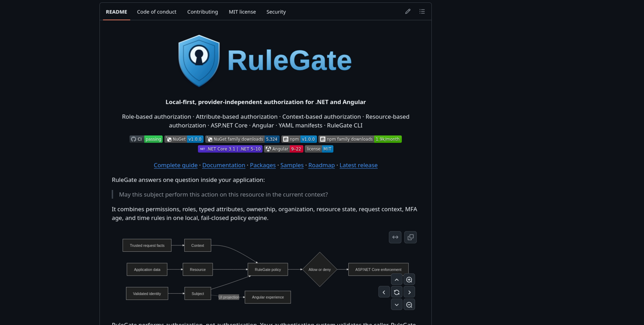The width and height of the screenshot is (644, 325).
Task: Open the Documentation link
Action: (224, 165)
